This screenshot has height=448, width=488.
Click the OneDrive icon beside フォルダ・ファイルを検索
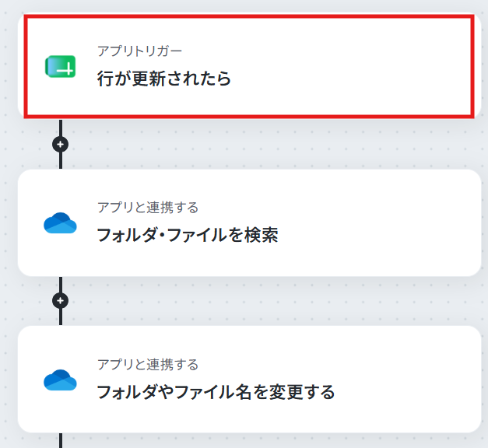pos(60,222)
